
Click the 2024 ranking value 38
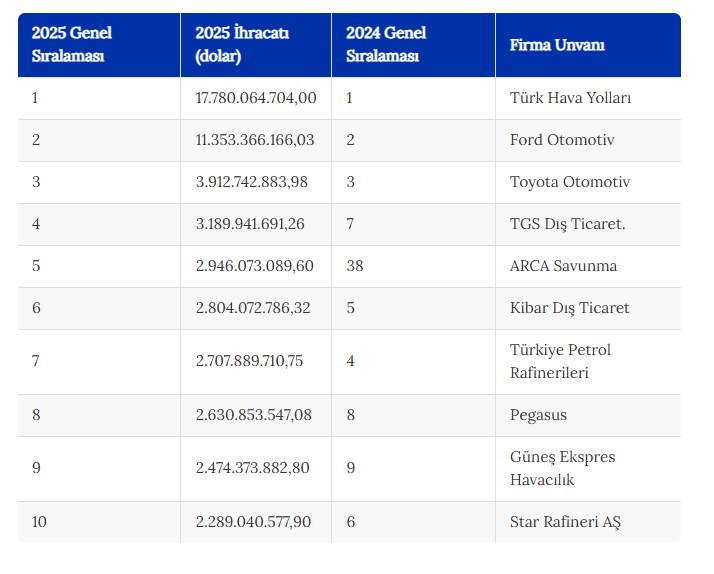355,265
